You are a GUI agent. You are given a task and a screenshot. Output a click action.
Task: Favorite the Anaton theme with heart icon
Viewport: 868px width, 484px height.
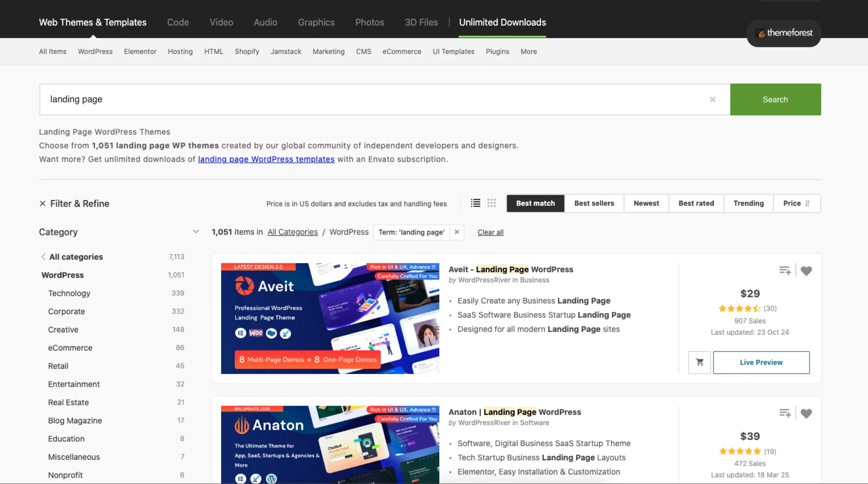806,413
